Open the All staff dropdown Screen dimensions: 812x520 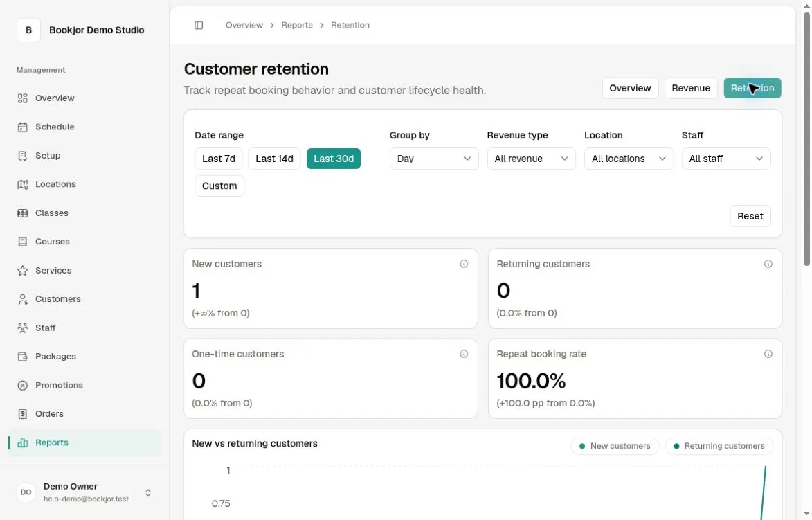pyautogui.click(x=726, y=159)
